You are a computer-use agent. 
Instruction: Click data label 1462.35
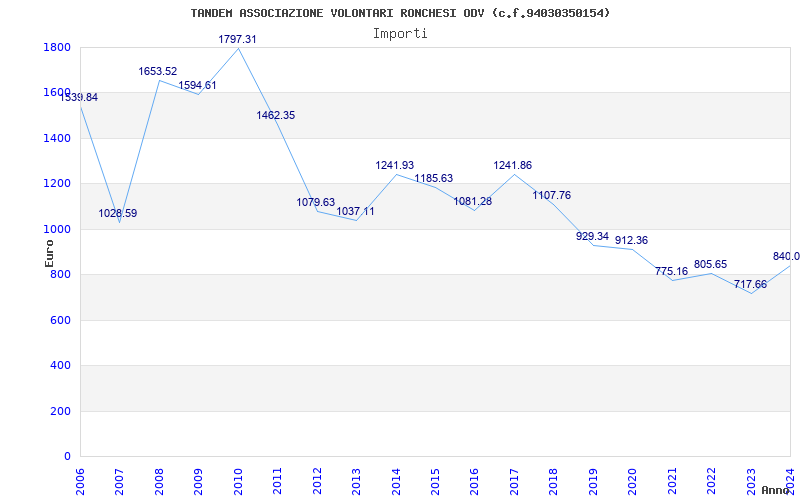[276, 115]
